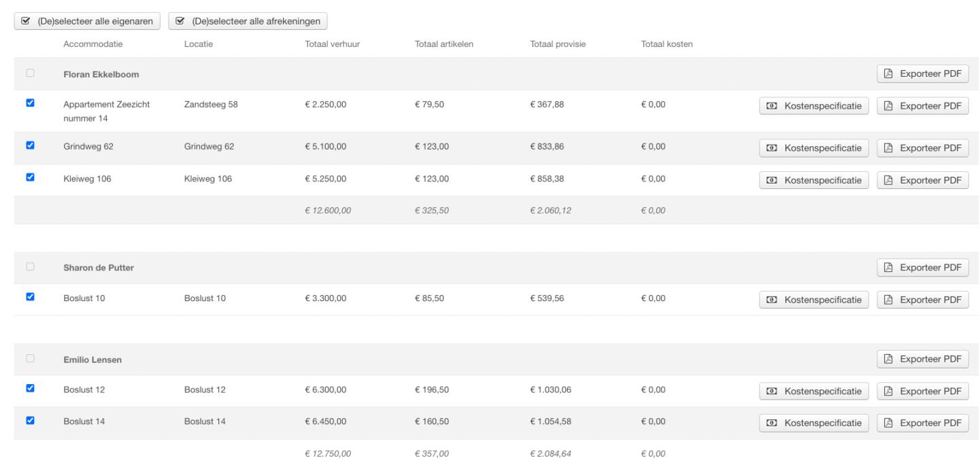Image resolution: width=980 pixels, height=467 pixels.
Task: Open Kostenspecificatie for Appartement Zeezicht
Action: point(813,107)
